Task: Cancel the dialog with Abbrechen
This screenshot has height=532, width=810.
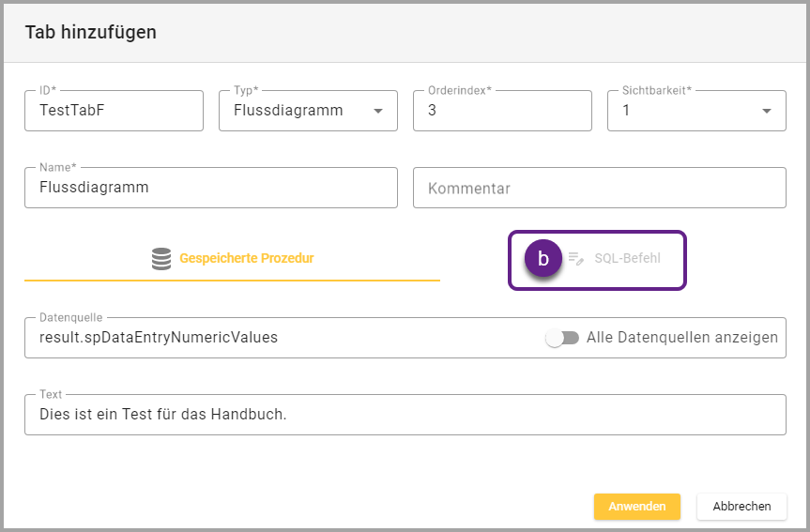Action: (741, 506)
